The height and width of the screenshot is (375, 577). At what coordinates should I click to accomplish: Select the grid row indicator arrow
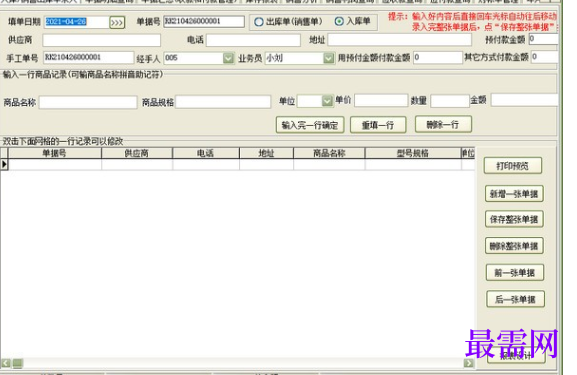coord(4,164)
